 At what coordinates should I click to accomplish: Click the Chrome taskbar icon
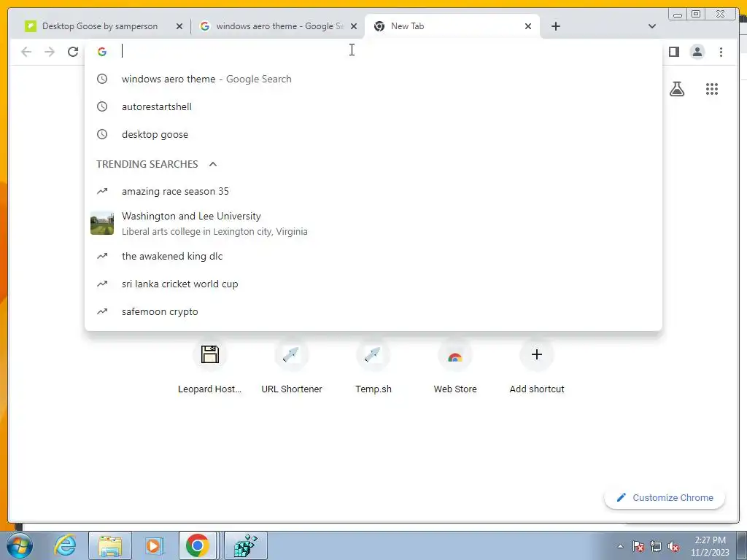click(x=197, y=545)
